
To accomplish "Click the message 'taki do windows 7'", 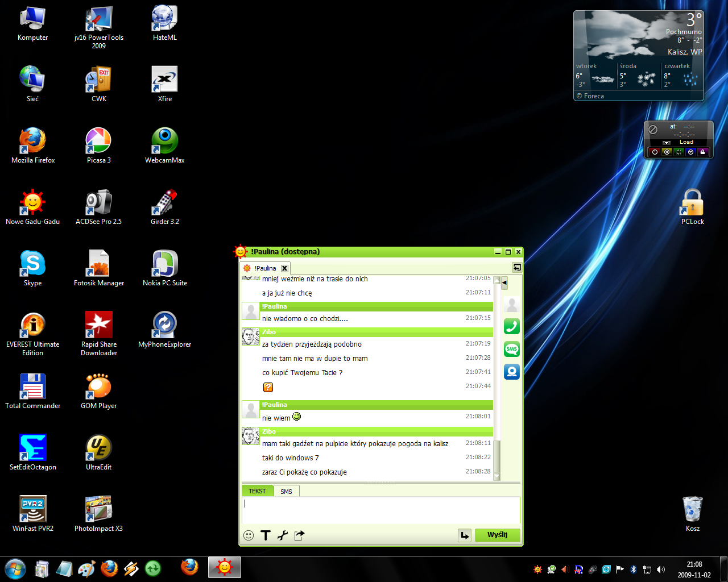I will tap(290, 458).
